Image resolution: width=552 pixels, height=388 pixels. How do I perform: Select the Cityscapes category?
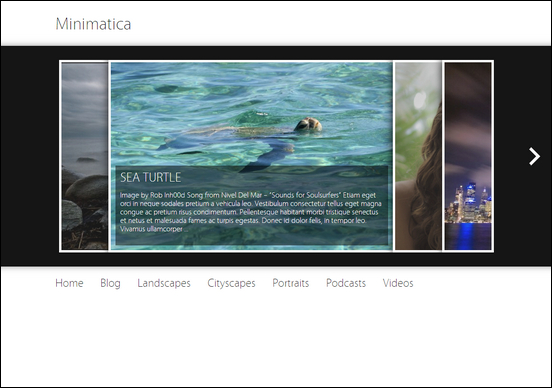pyautogui.click(x=231, y=283)
